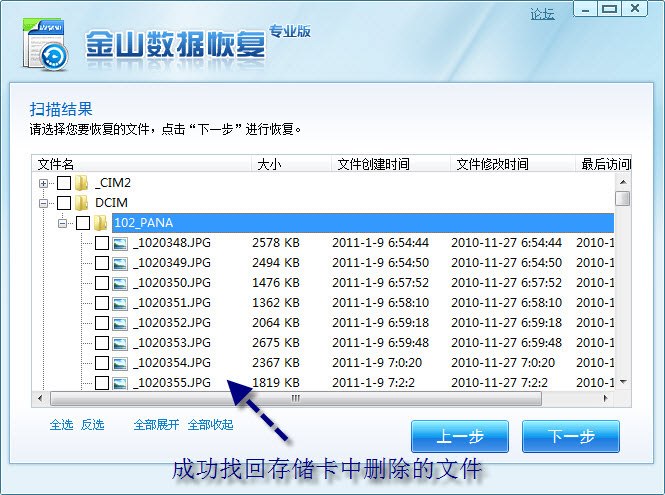This screenshot has height=495, width=665.
Task: Select file name _1020354.JPG
Action: (172, 363)
